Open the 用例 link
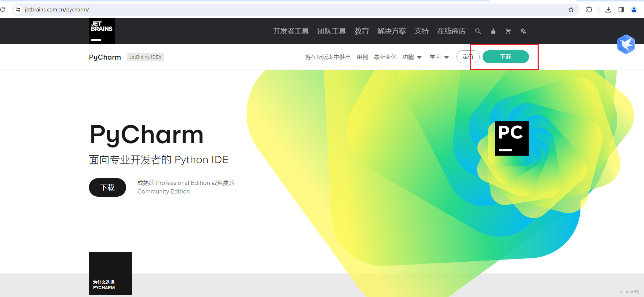 (x=362, y=57)
